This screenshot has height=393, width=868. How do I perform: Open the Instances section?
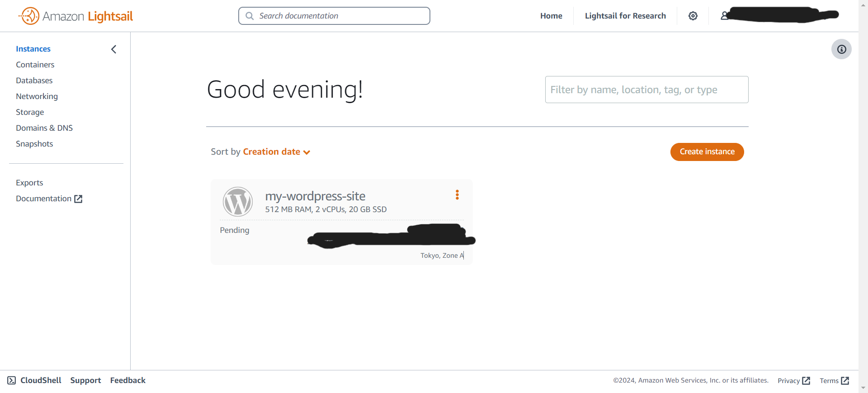[x=33, y=49]
